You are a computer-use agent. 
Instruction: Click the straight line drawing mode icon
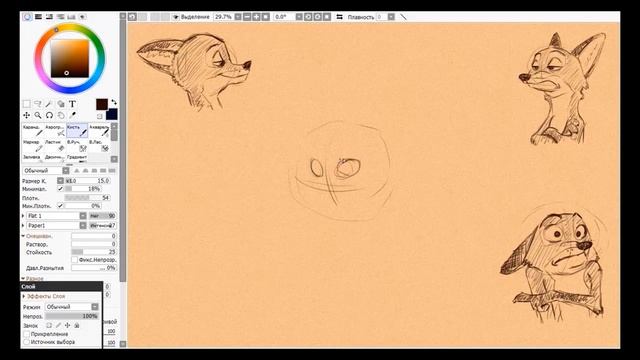click(403, 17)
